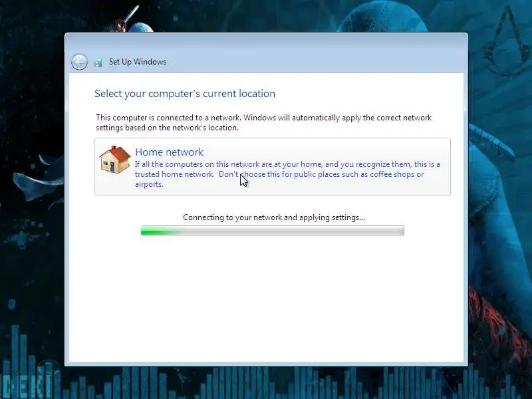Click the 'This computer is connected to a network' text
Screen dimensions: 532x399
[x=263, y=122]
